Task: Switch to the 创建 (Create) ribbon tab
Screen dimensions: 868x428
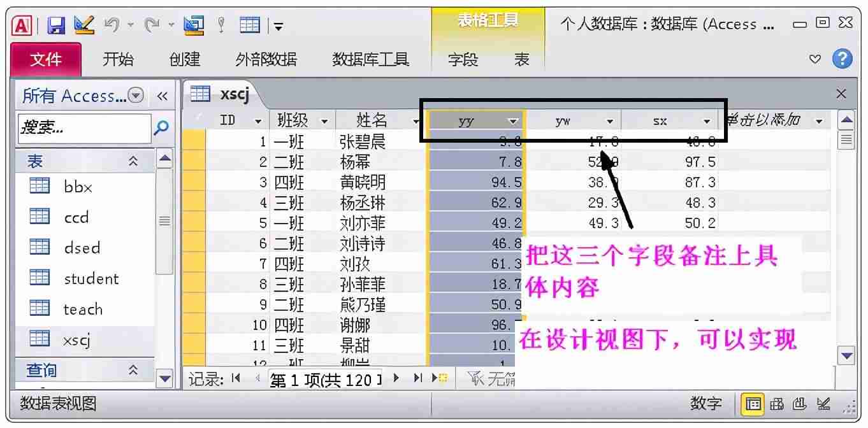Action: (185, 60)
